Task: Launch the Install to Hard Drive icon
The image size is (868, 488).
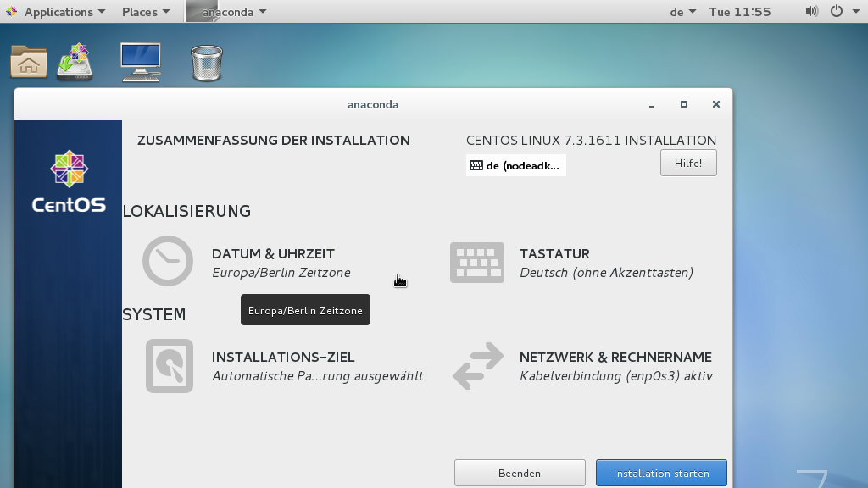Action: pos(75,62)
